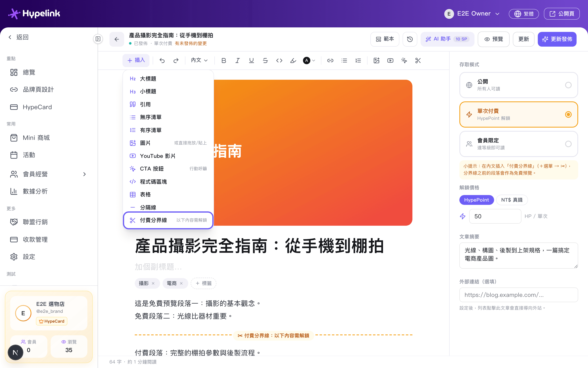This screenshot has width=588, height=368.
Task: Toggle the 插入 insert menu
Action: tap(136, 60)
